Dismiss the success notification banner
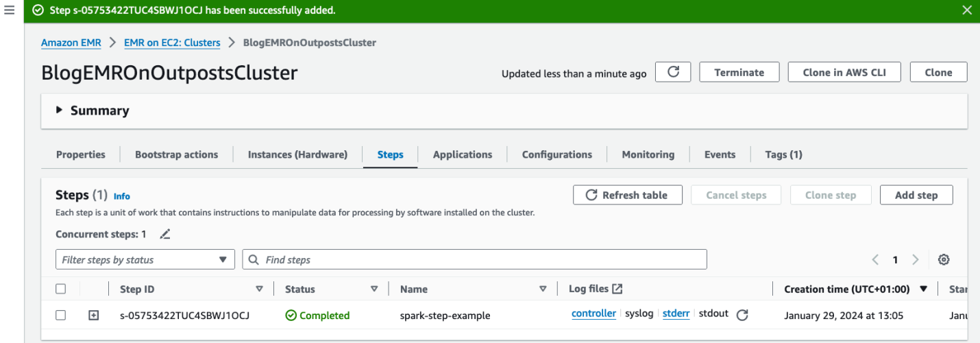This screenshot has width=980, height=343. 966,10
